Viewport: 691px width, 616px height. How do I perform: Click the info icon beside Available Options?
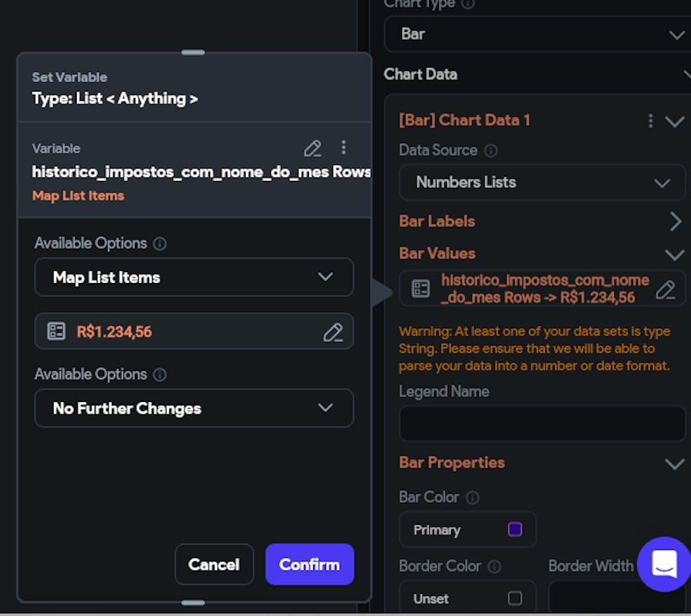point(160,243)
